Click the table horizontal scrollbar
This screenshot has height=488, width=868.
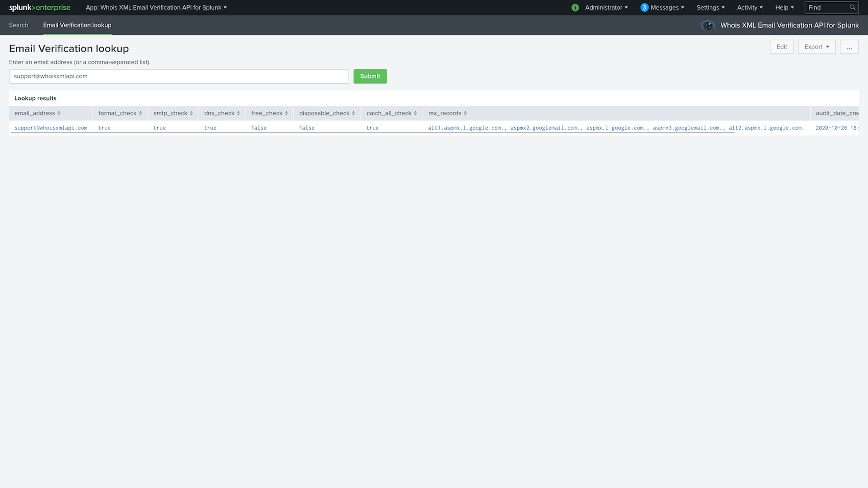pos(372,133)
